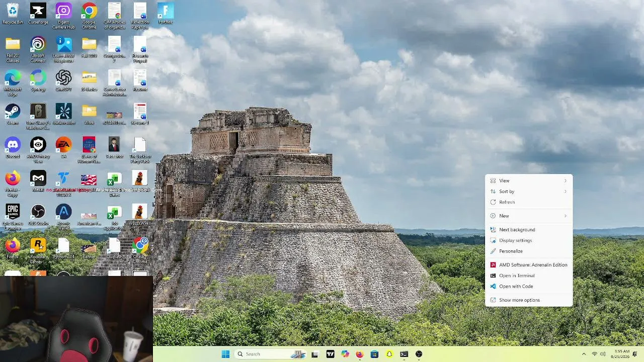This screenshot has height=362, width=644.
Task: Select the Google Chrome desktop shortcut
Action: pos(89,16)
